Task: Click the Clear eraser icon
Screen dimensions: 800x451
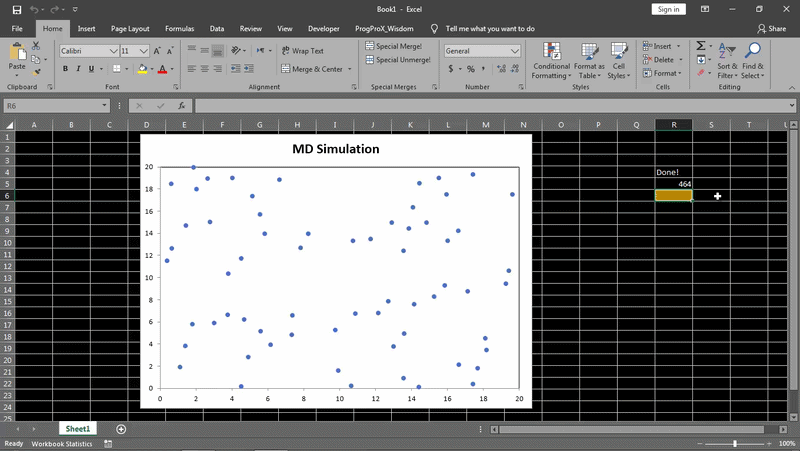Action: coord(701,73)
